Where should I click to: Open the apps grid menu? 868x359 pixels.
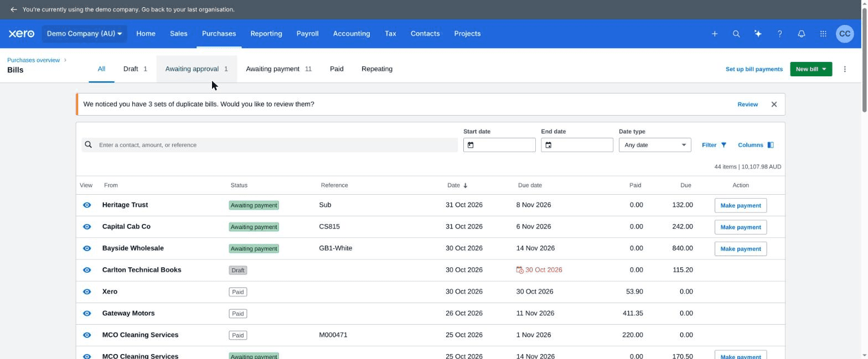(x=823, y=34)
